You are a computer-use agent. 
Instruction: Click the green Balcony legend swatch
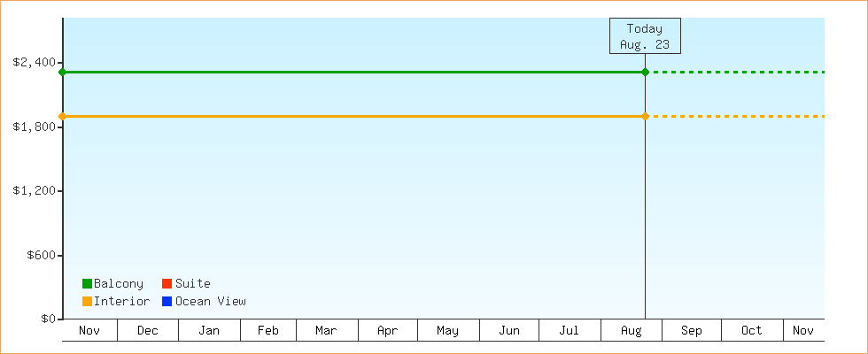tap(87, 284)
